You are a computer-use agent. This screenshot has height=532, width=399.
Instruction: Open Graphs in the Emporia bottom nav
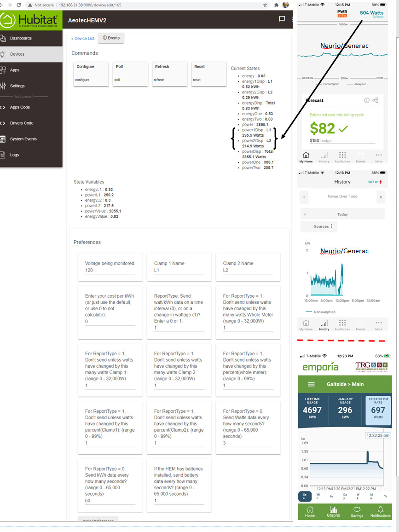click(333, 511)
